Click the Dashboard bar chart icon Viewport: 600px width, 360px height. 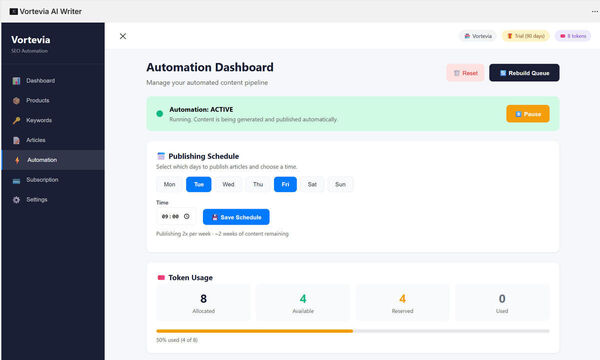16,81
